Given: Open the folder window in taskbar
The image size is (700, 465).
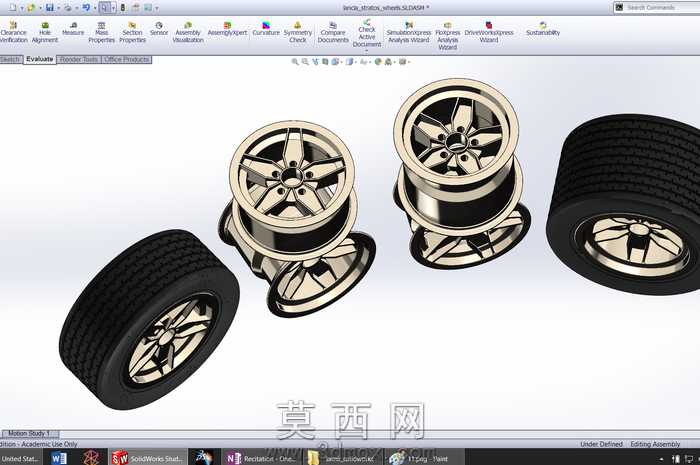Looking at the screenshot, I should pyautogui.click(x=342, y=458).
